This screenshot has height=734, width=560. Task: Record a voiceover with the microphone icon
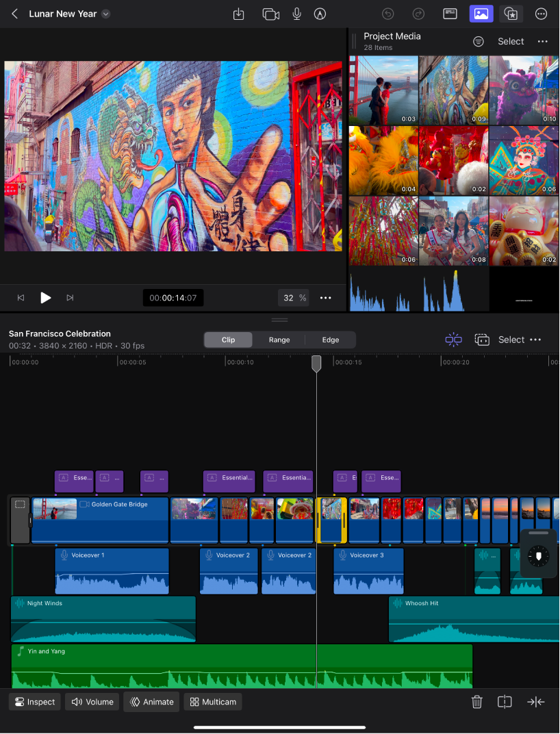click(x=296, y=14)
